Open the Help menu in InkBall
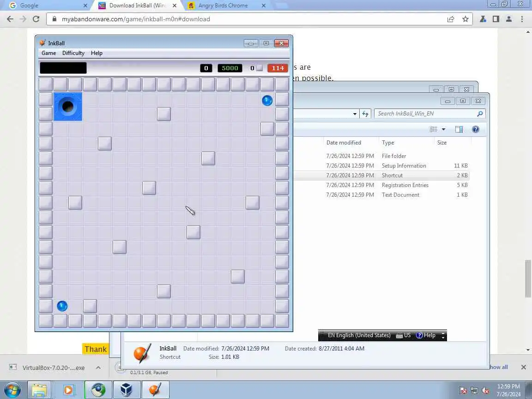 point(97,53)
